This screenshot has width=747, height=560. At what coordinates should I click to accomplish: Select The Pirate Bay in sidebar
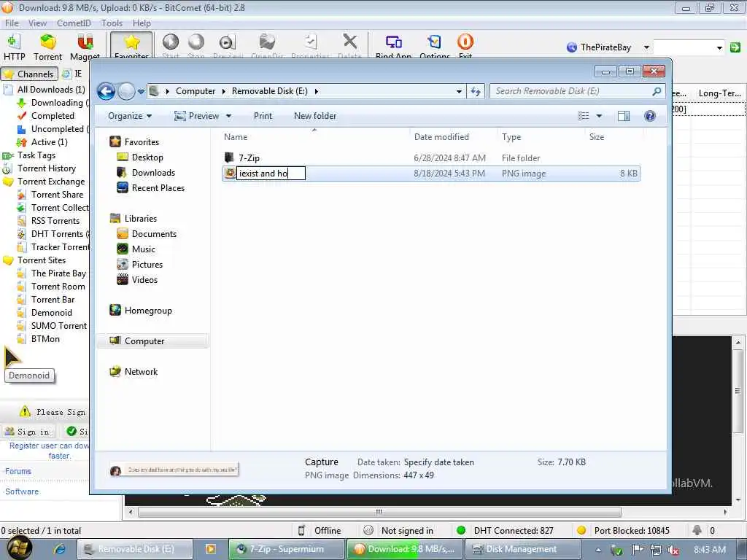click(58, 273)
